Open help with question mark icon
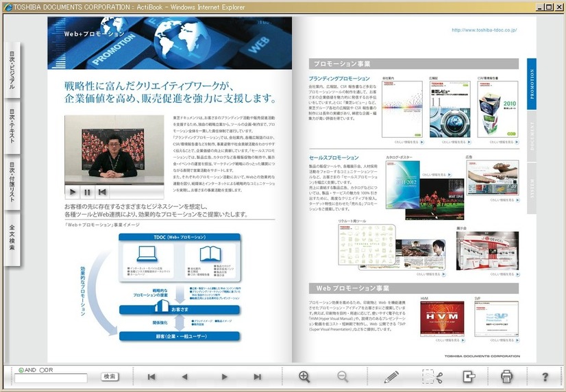This screenshot has width=566, height=392. tap(545, 377)
